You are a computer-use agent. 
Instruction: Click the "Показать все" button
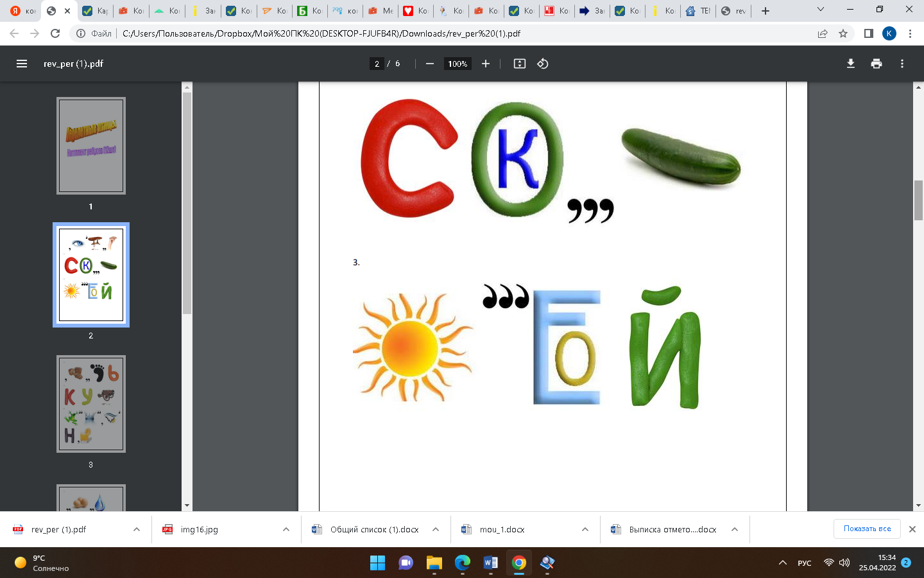click(x=867, y=529)
